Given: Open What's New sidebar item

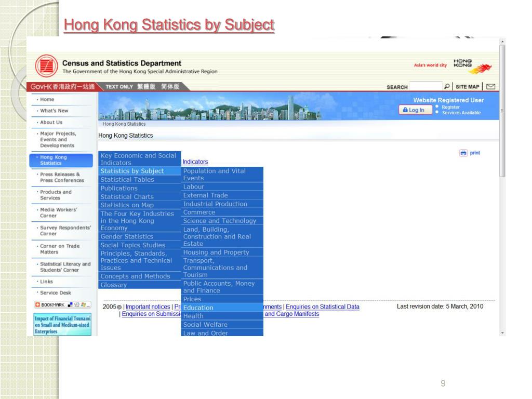Looking at the screenshot, I should point(54,111).
